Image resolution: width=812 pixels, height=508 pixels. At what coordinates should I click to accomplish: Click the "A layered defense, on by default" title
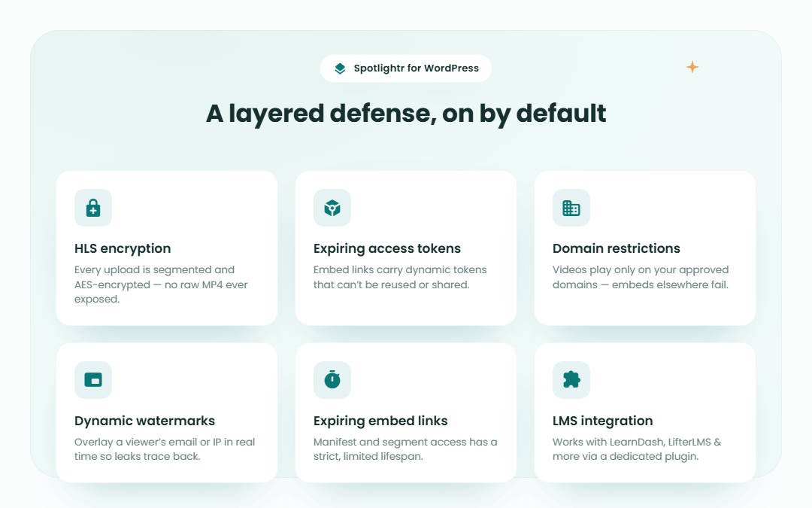(x=406, y=114)
